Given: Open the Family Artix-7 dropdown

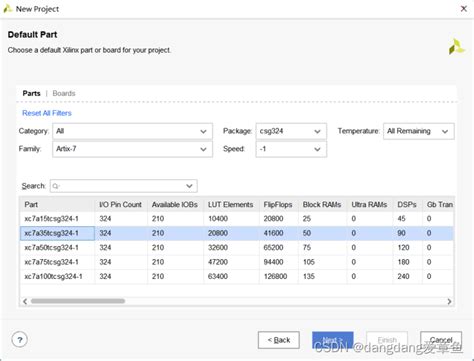Looking at the screenshot, I should [x=132, y=149].
